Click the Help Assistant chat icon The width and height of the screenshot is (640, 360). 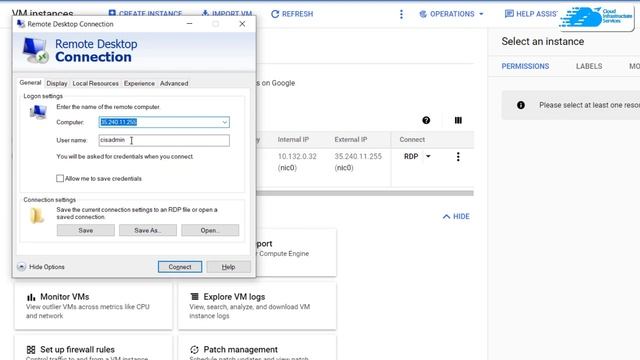click(x=509, y=14)
